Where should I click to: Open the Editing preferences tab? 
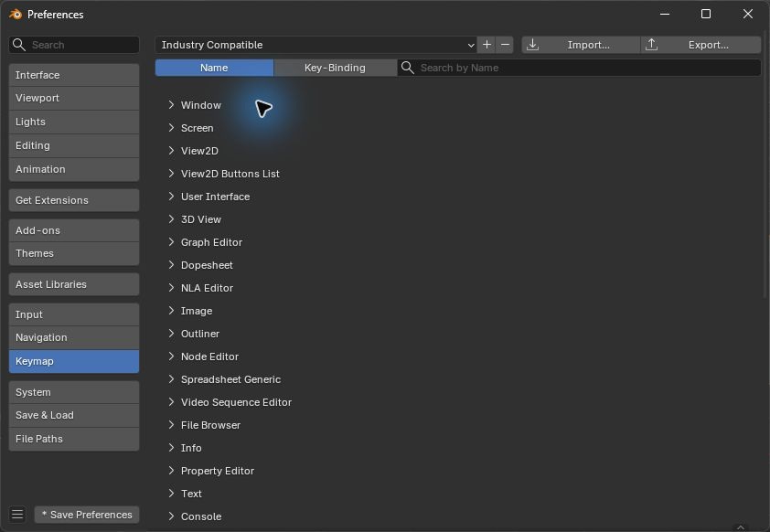74,145
